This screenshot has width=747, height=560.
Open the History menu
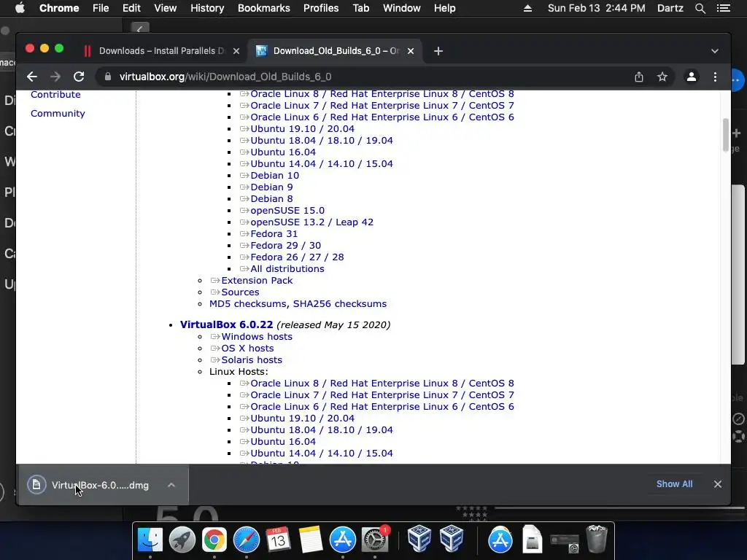pos(207,8)
